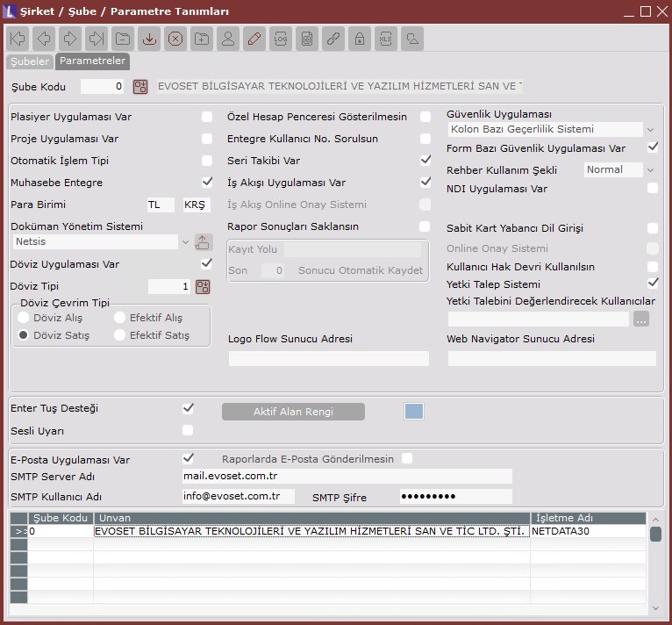
Task: Open lookup icon beside Döviz Tipi
Action: tap(203, 286)
